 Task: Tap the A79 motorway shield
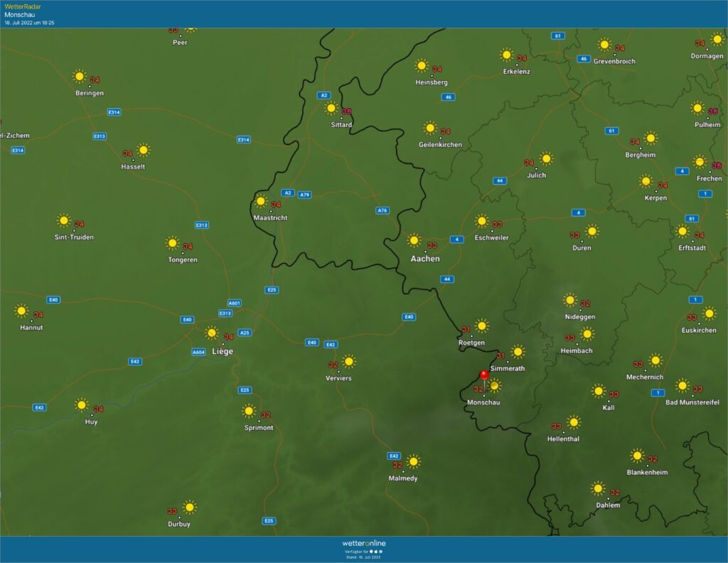(x=304, y=195)
